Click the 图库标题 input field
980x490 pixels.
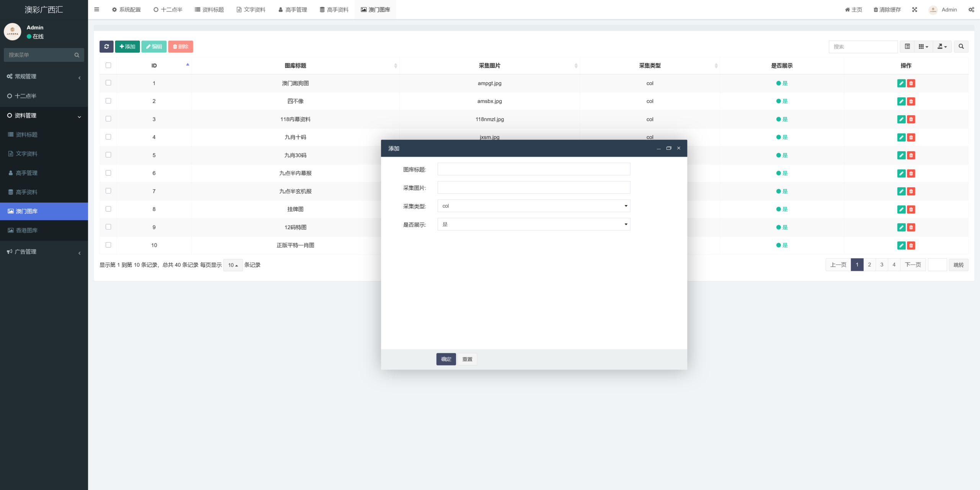(x=534, y=169)
